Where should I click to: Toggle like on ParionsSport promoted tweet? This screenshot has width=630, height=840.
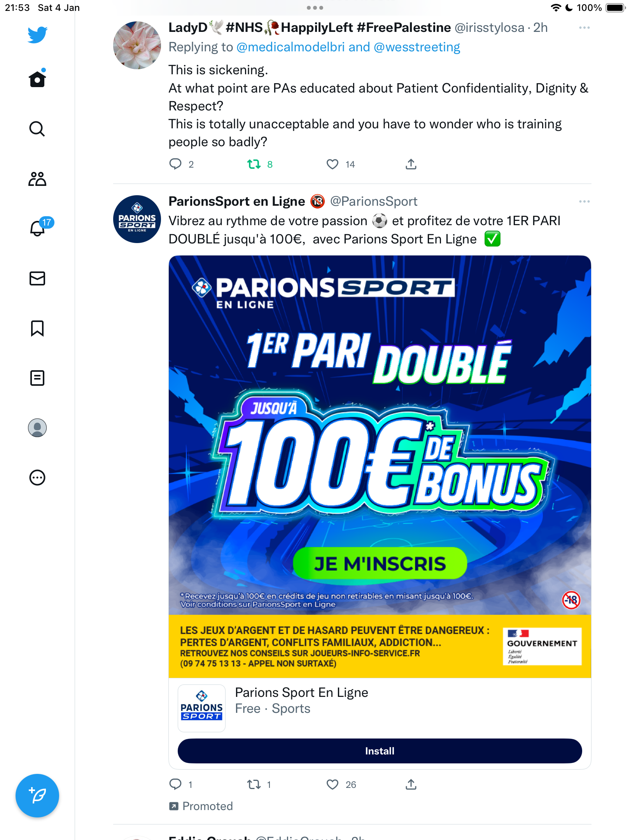[332, 784]
